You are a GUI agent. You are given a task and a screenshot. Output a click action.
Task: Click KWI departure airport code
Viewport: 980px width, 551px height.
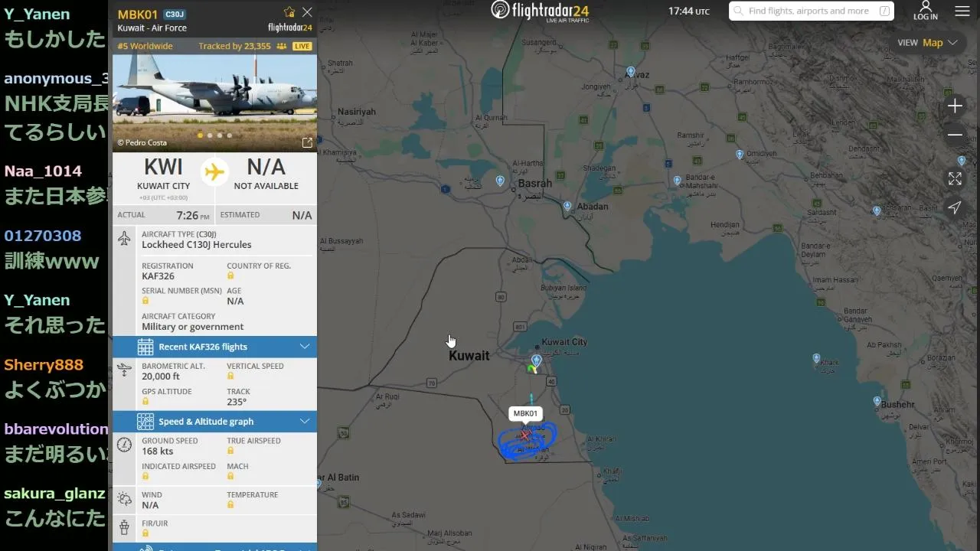tap(164, 167)
